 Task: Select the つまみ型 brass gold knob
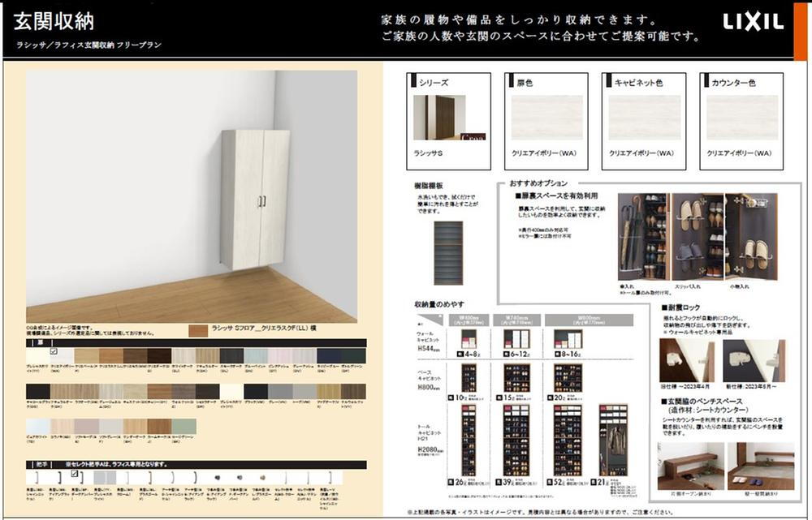262,477
